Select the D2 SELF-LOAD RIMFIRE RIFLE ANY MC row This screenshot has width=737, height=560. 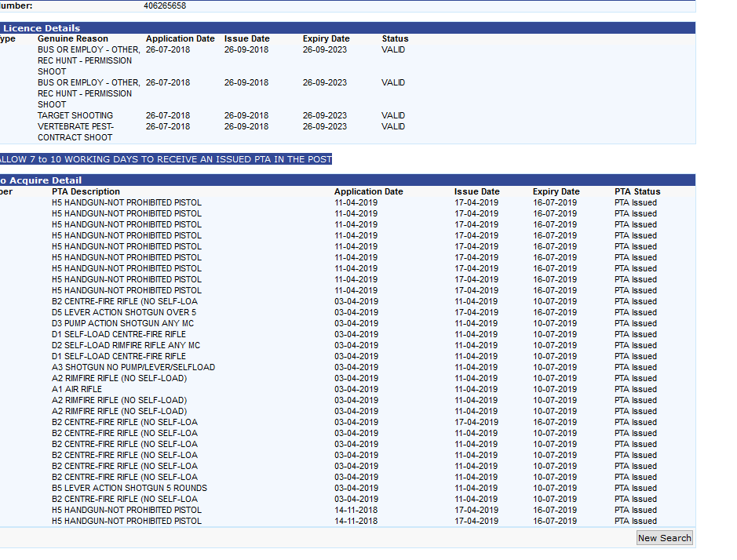tap(126, 345)
